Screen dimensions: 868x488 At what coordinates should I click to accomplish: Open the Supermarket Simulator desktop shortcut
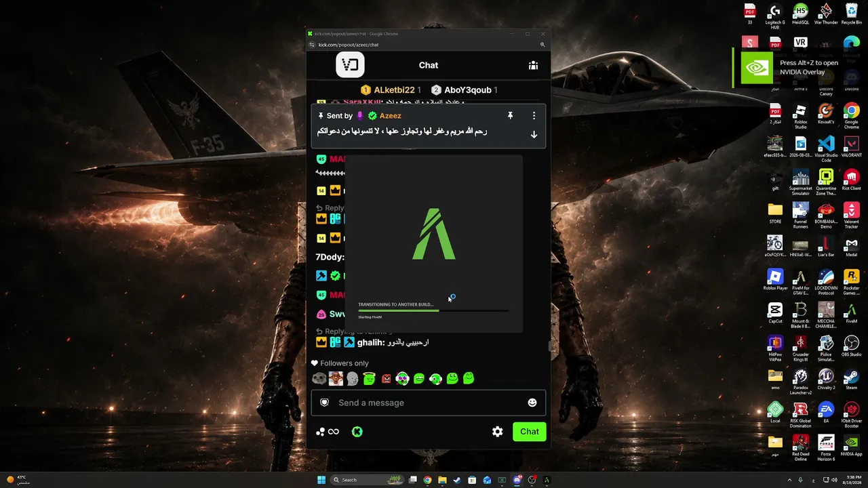801,182
